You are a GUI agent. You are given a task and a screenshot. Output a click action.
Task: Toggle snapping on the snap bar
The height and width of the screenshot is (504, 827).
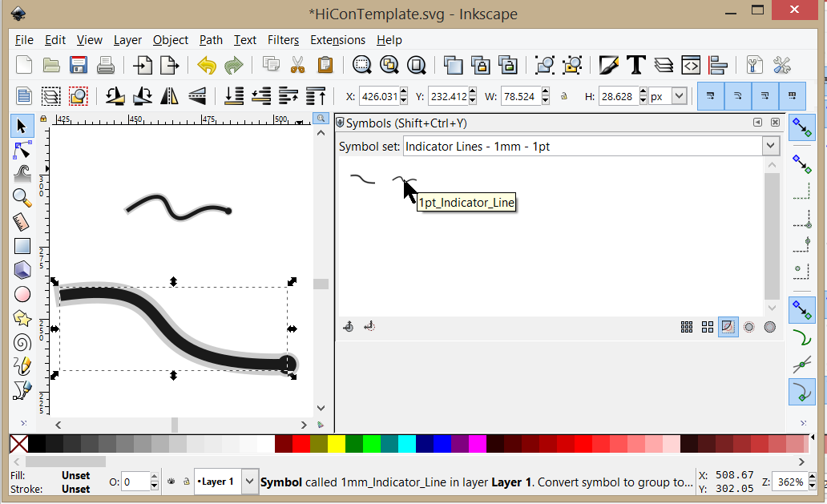click(x=802, y=127)
